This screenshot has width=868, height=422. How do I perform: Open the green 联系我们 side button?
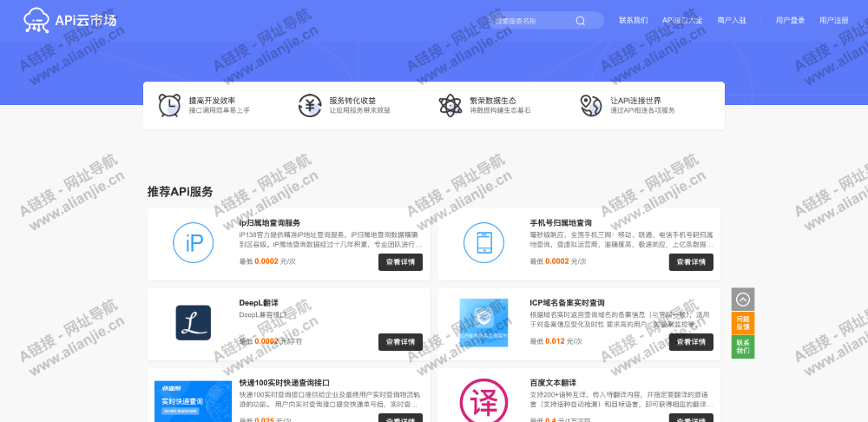(743, 346)
